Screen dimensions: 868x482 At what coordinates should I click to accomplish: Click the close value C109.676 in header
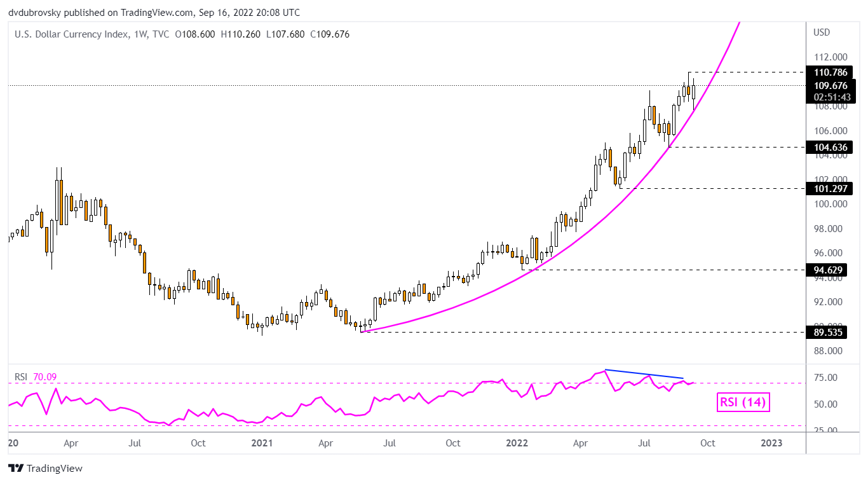click(x=329, y=34)
